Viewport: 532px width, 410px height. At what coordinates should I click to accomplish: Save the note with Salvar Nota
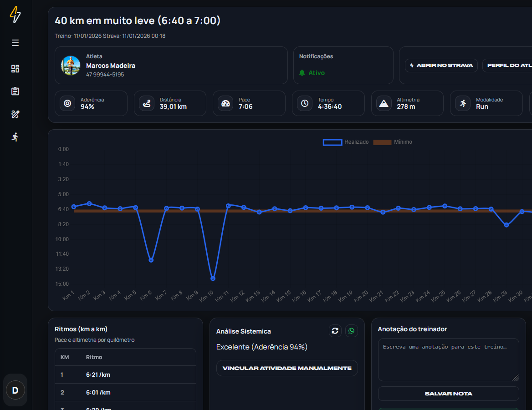pos(448,394)
